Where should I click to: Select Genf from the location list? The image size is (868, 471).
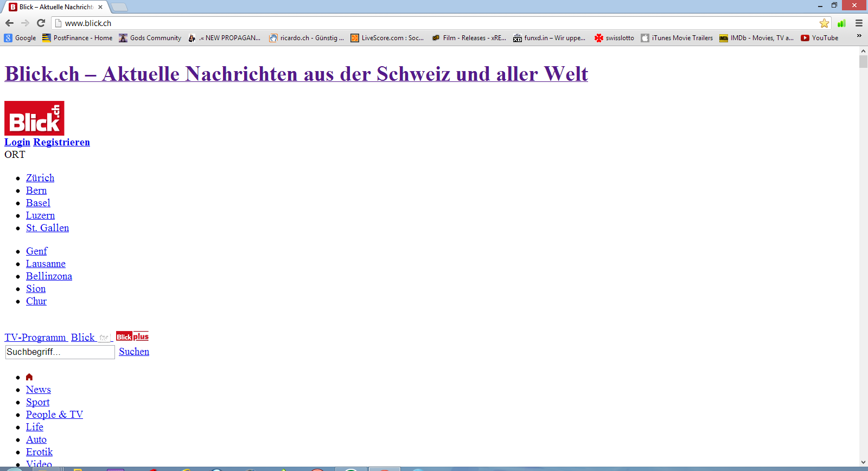[36, 251]
